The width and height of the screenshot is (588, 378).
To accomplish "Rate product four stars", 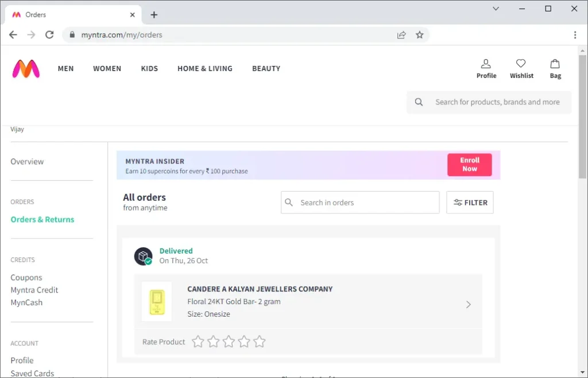I will tap(244, 342).
